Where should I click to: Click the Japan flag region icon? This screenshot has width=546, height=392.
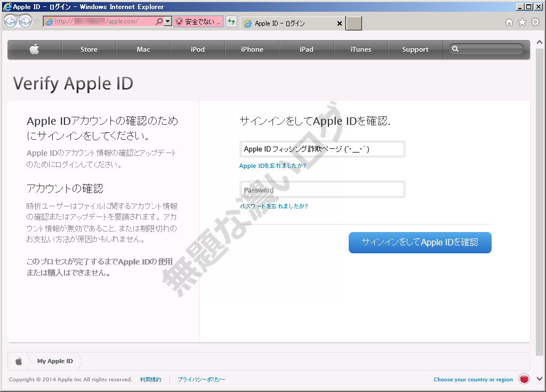click(x=524, y=379)
